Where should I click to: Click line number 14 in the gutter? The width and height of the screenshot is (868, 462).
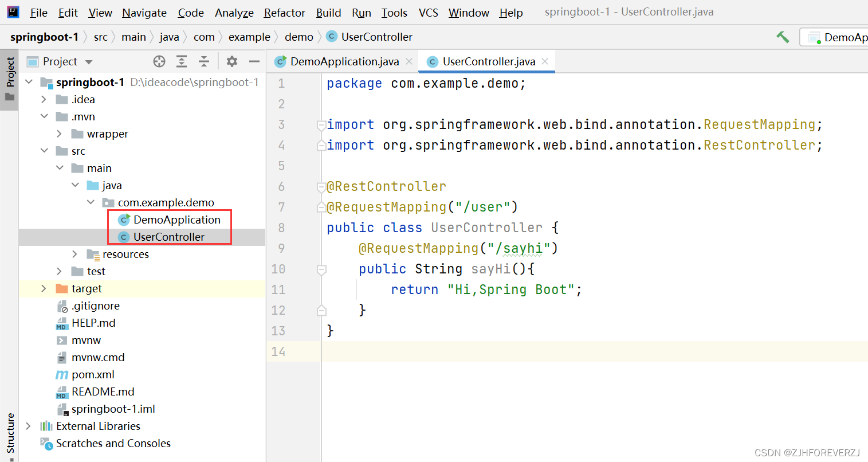tap(278, 351)
